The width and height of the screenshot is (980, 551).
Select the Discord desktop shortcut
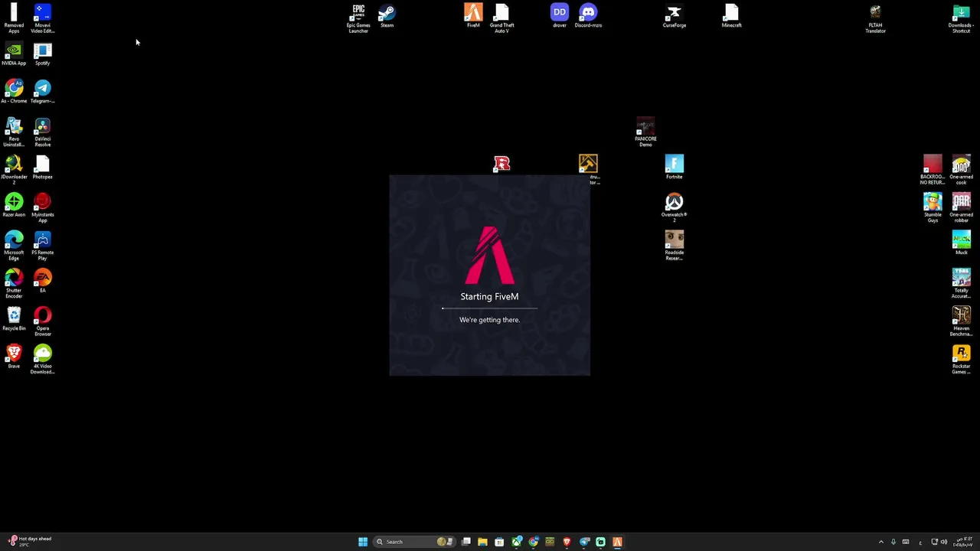point(588,16)
